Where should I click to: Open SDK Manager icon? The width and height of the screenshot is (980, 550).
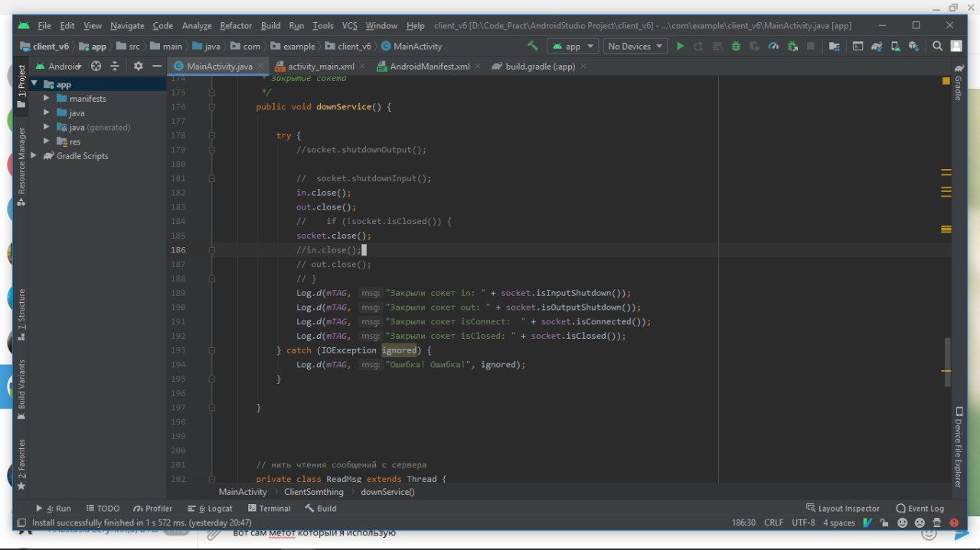[x=913, y=46]
